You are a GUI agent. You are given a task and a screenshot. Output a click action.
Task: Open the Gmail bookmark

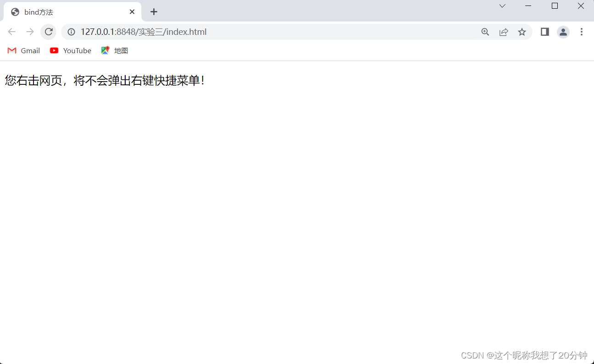tap(23, 50)
